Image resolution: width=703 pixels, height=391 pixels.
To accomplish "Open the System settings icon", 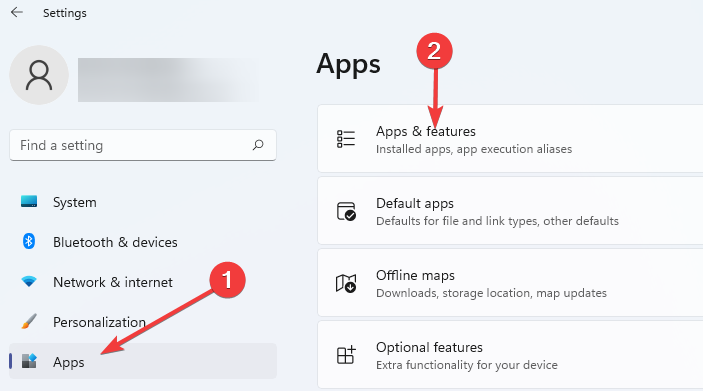I will (29, 201).
